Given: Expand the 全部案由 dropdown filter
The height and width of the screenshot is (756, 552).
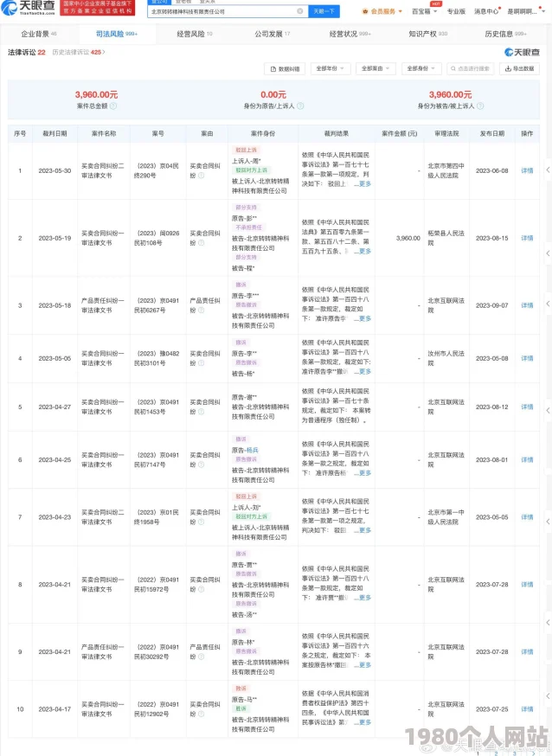Looking at the screenshot, I should [374, 68].
